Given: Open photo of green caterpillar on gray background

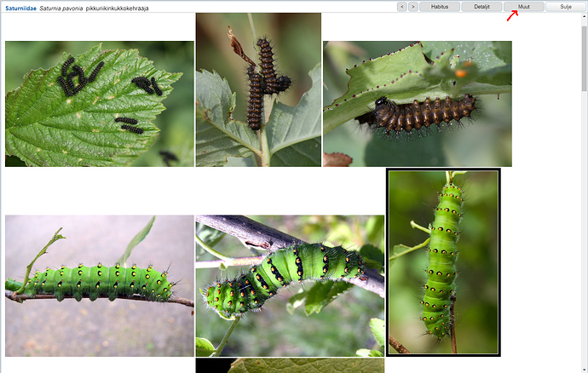Looking at the screenshot, I should click(100, 285).
